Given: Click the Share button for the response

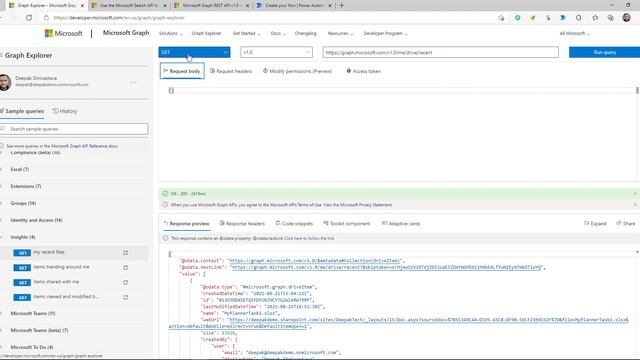Looking at the screenshot, I should tap(626, 224).
